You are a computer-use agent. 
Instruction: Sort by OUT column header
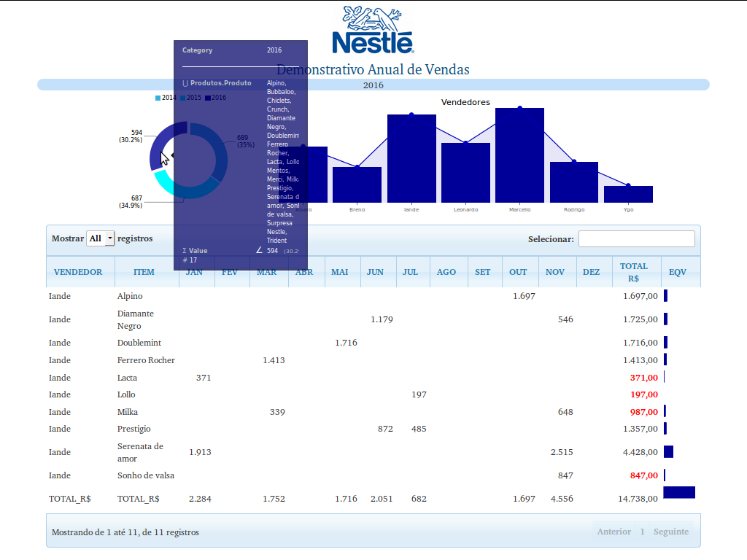[520, 272]
